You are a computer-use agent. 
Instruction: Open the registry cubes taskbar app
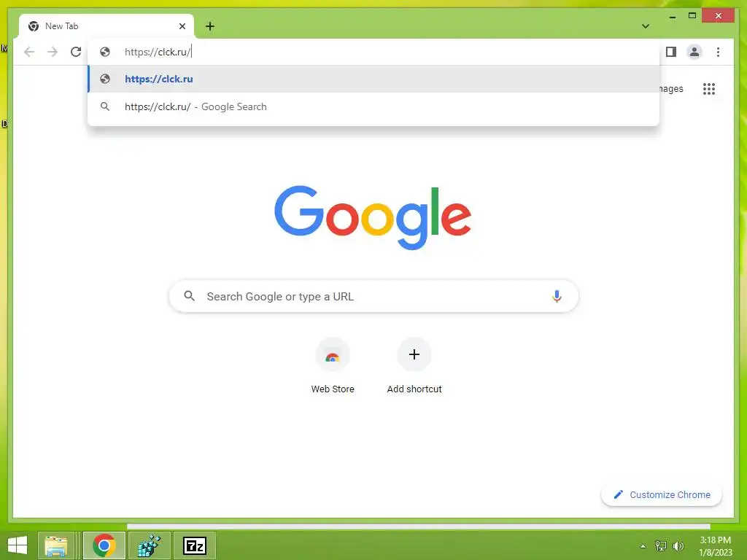point(149,545)
